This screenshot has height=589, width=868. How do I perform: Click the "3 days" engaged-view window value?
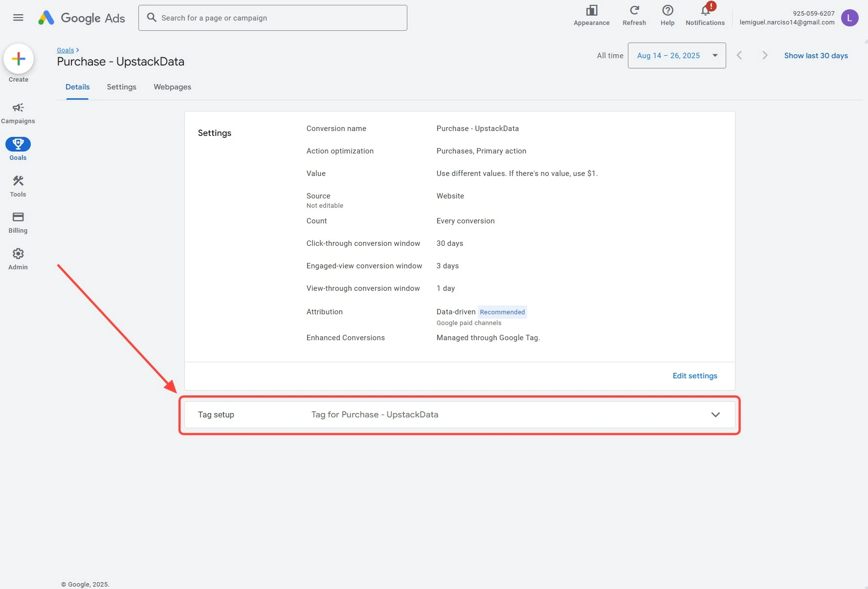[447, 266]
